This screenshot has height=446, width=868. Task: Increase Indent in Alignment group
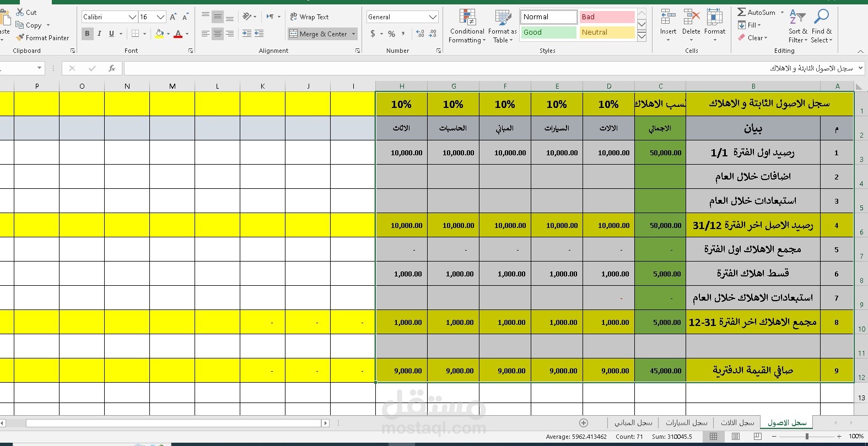[259, 34]
